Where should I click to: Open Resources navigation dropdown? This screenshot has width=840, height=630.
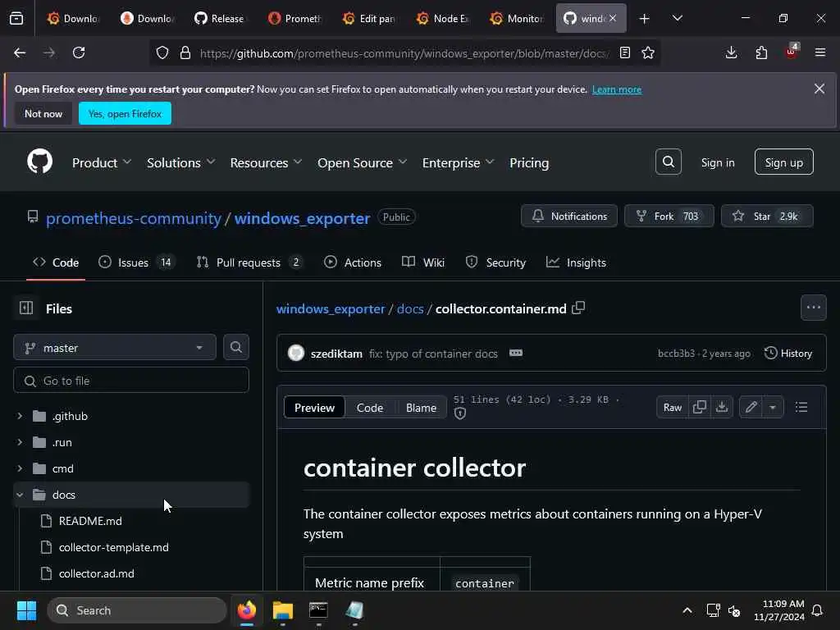tap(266, 162)
